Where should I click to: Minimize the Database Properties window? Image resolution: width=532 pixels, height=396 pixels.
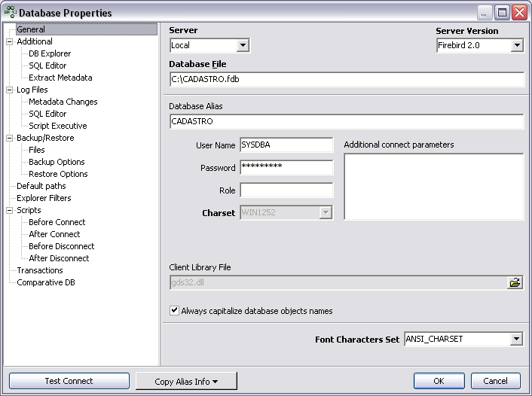[x=485, y=13]
